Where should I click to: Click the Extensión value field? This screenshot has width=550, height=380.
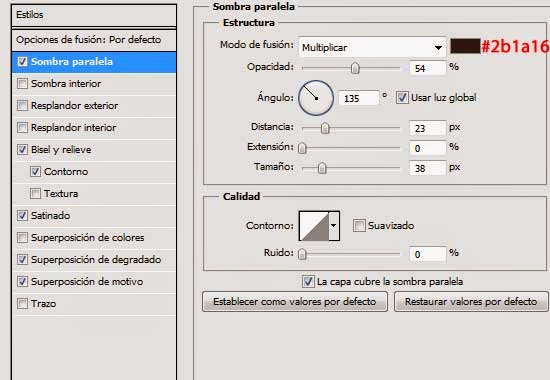click(428, 148)
